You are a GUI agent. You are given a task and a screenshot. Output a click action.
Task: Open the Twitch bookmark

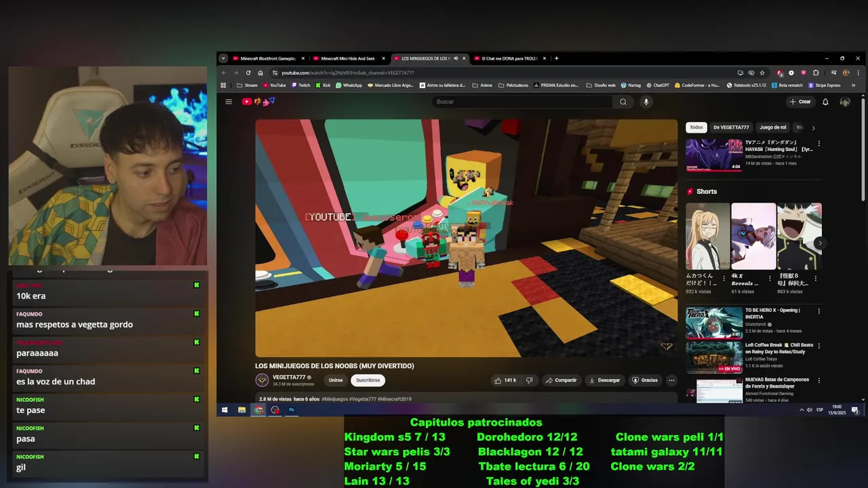[x=300, y=85]
